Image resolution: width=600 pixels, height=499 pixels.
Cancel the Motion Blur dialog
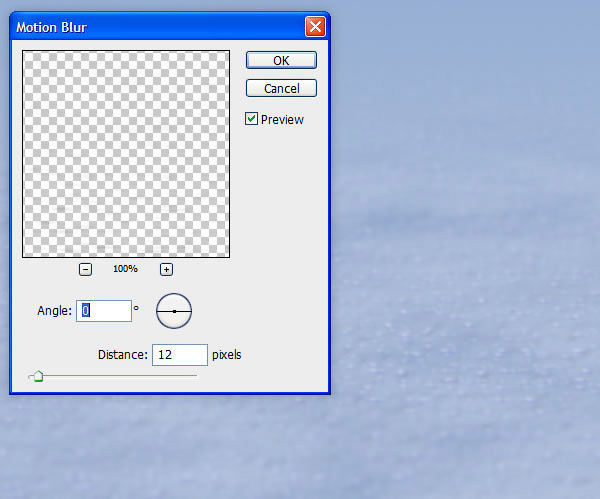281,88
